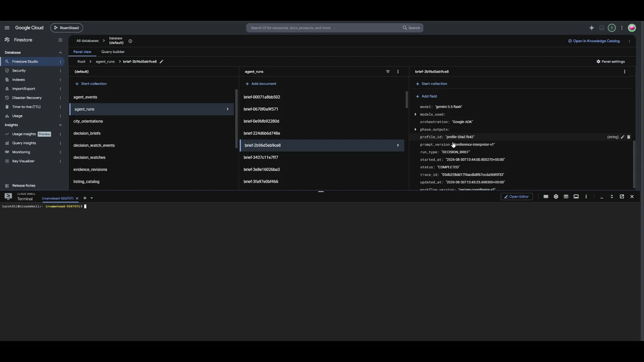The height and width of the screenshot is (362, 644).
Task: Go to All databases breadcrumb
Action: pos(87,41)
